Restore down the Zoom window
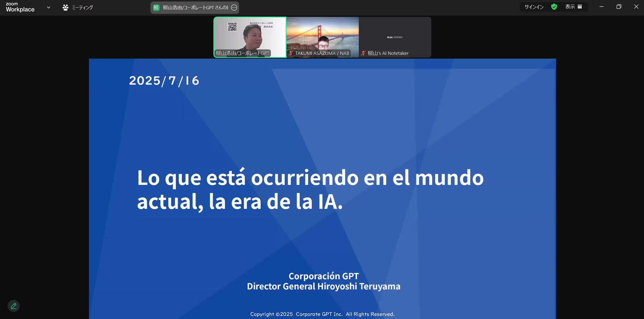The height and width of the screenshot is (319, 644). click(x=619, y=7)
